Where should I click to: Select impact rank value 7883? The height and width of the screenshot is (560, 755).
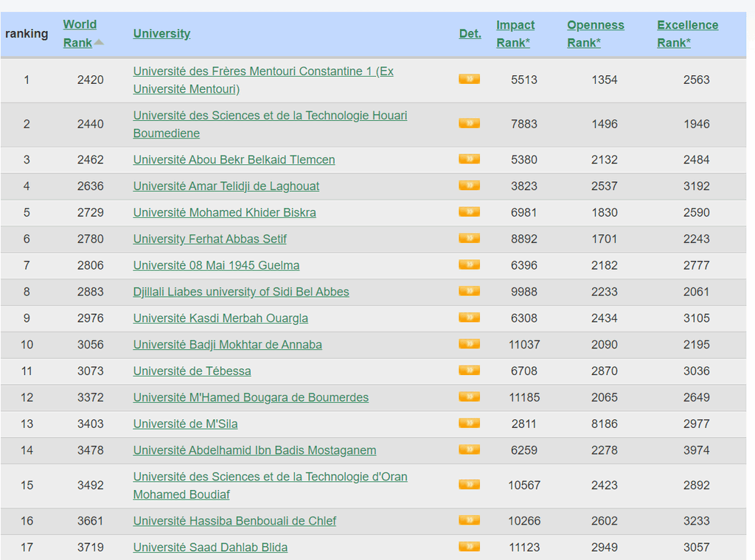click(x=524, y=124)
